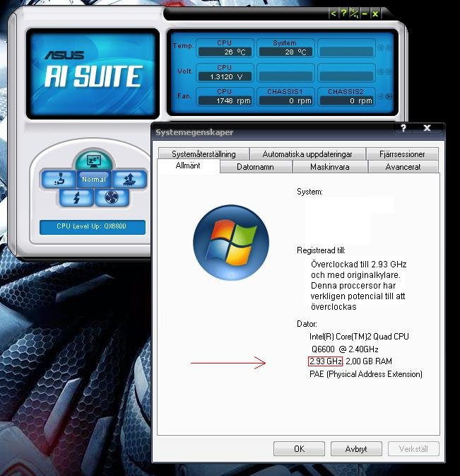Click the CPU voltage 1.3120 V reading

pos(225,76)
